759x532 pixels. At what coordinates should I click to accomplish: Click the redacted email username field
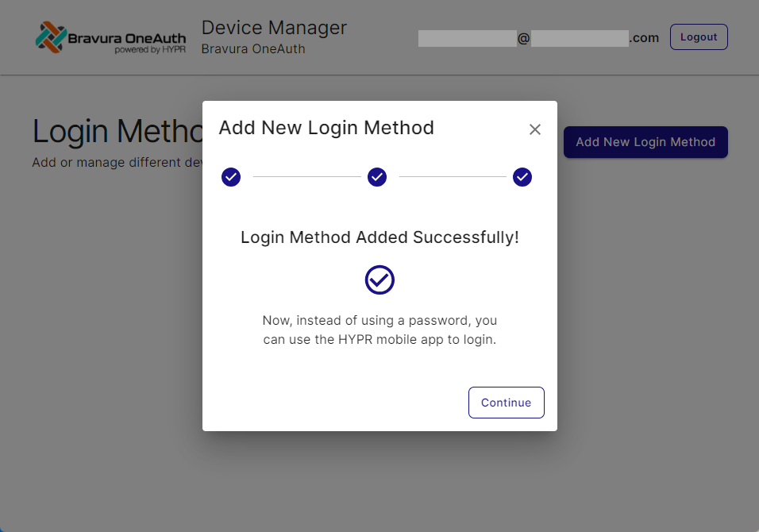pyautogui.click(x=467, y=37)
